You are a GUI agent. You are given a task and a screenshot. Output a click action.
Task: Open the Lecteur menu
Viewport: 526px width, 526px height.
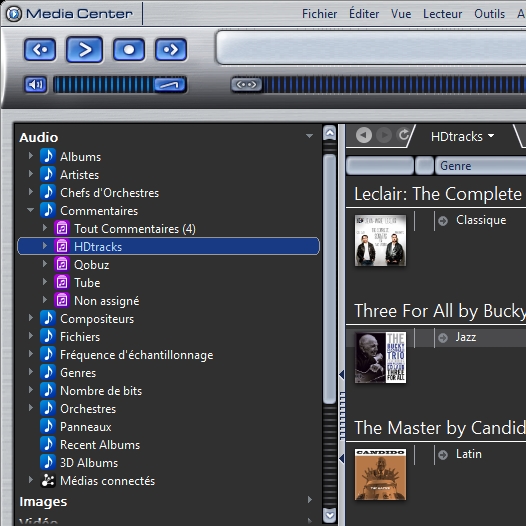[x=442, y=14]
